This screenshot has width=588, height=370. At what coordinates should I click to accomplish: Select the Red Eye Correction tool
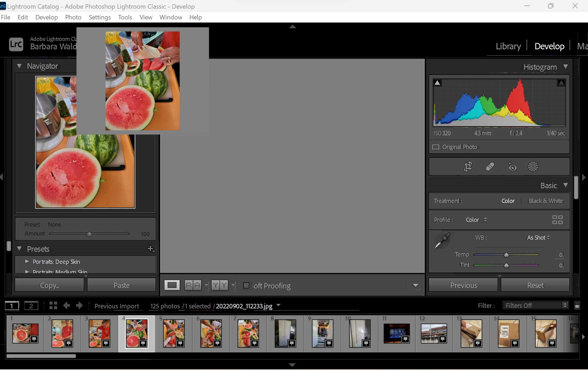point(512,167)
